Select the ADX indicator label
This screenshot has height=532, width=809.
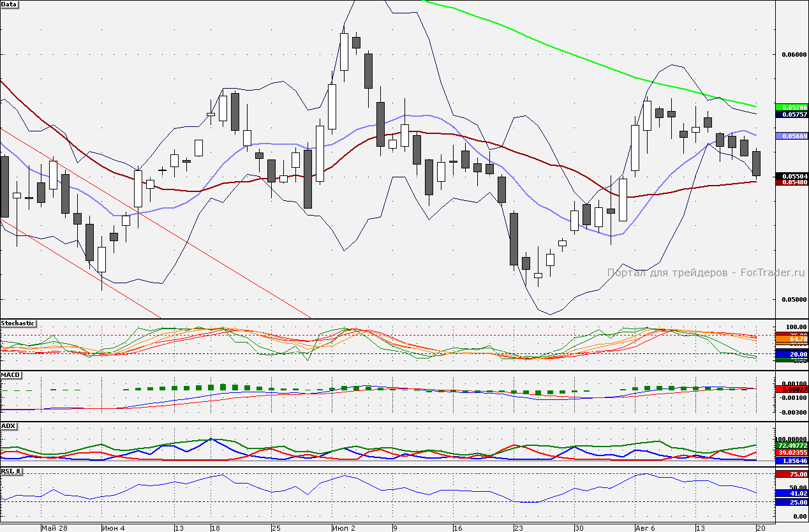8,425
